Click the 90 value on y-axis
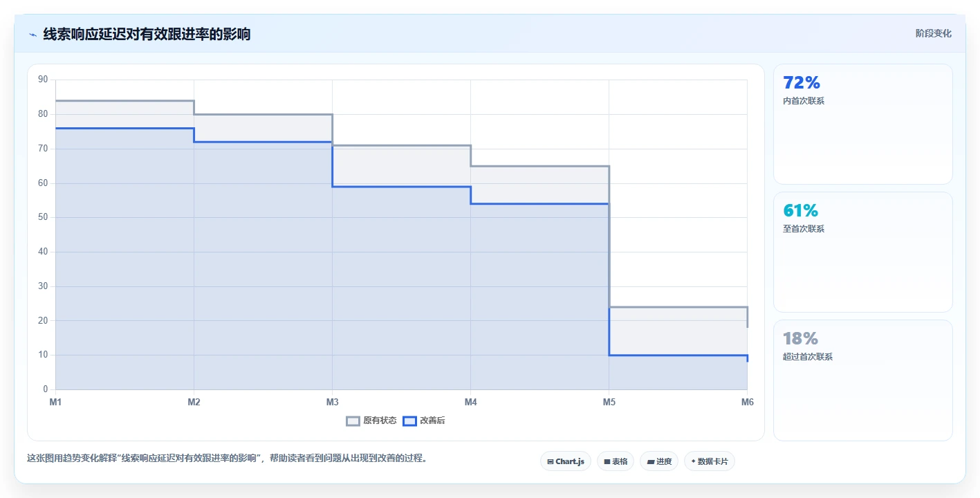Screen dimensions: 980x498 coord(43,80)
